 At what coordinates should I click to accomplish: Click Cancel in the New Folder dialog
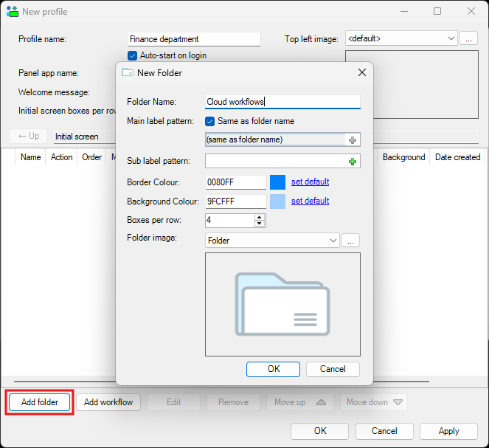[333, 369]
